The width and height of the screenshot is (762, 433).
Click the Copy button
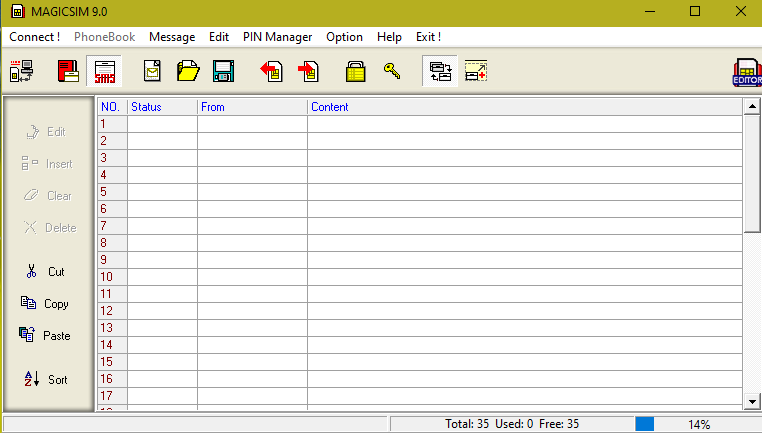coord(44,304)
